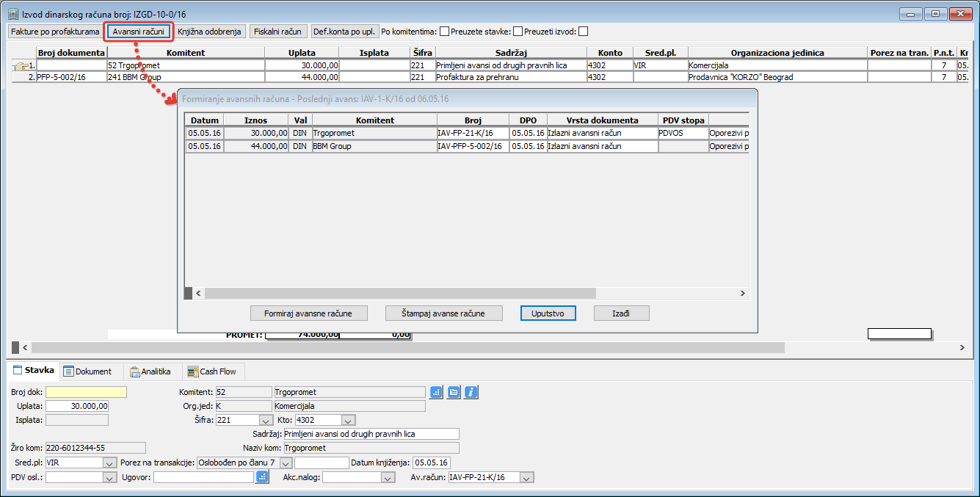Image resolution: width=980 pixels, height=497 pixels.
Task: Open the Cash Flow tab
Action: point(213,371)
